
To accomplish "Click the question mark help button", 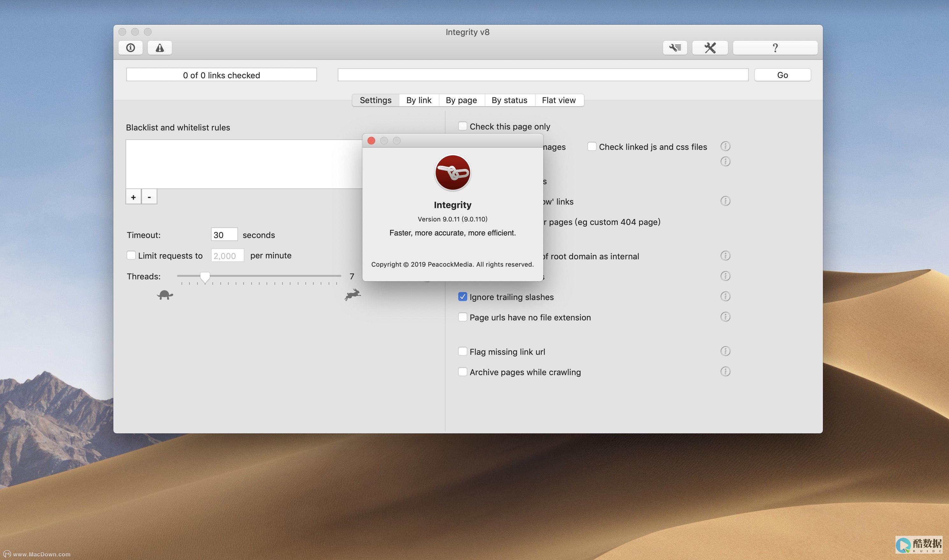I will 775,48.
